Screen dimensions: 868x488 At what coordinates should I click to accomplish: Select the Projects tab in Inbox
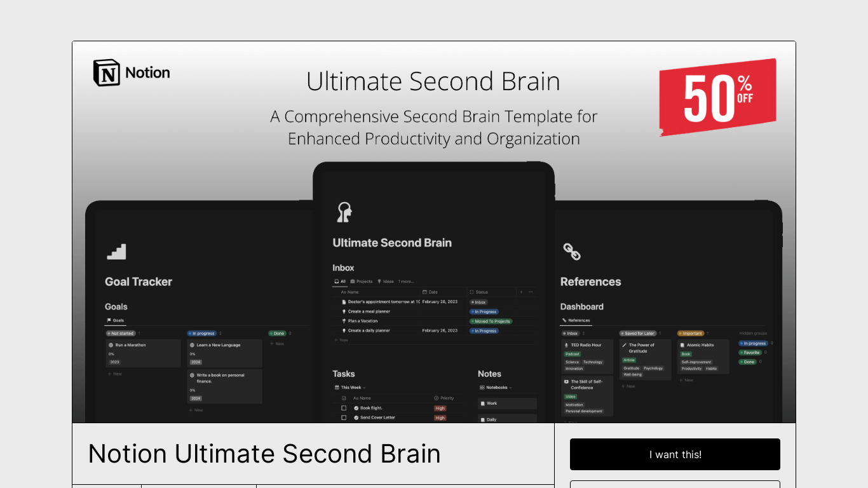[x=362, y=281]
